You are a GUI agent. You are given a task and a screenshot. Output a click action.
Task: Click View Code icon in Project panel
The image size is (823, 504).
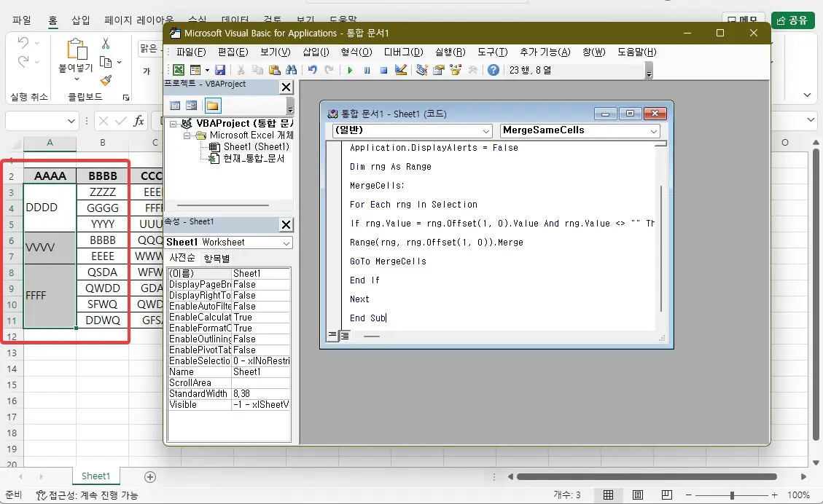point(175,106)
